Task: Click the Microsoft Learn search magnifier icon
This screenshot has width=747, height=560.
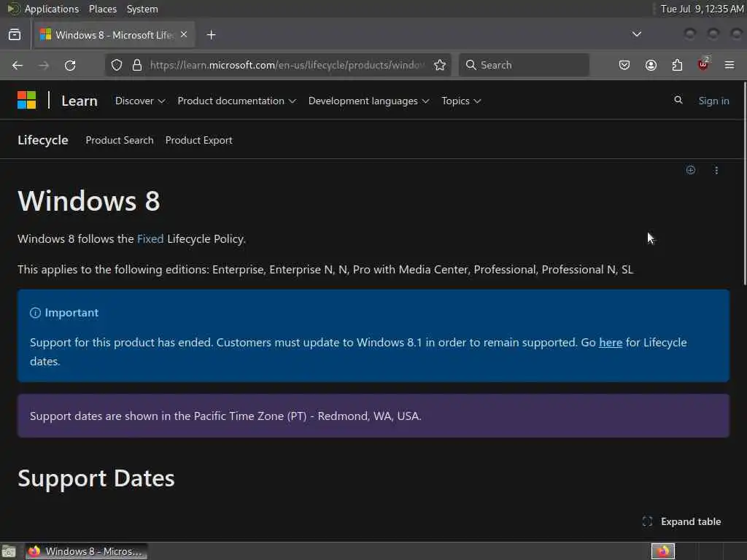Action: [678, 101]
